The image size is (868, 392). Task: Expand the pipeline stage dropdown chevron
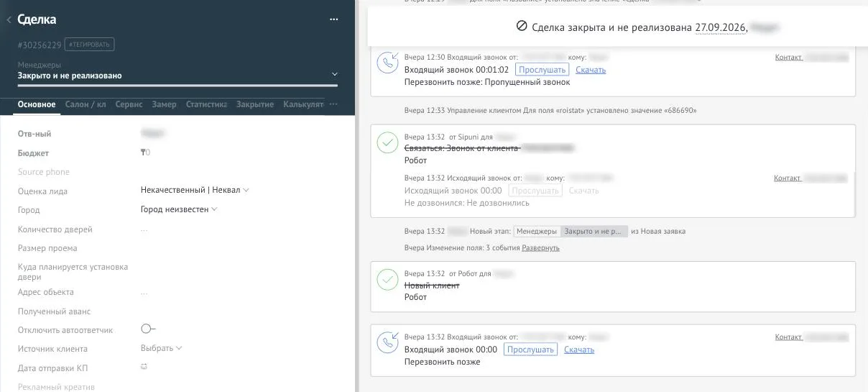point(334,74)
